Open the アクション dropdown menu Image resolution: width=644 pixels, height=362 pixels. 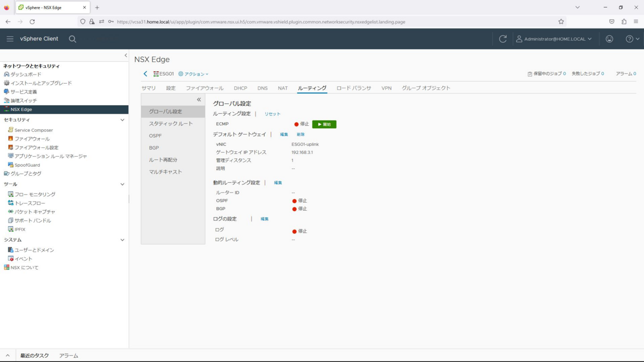tap(193, 74)
